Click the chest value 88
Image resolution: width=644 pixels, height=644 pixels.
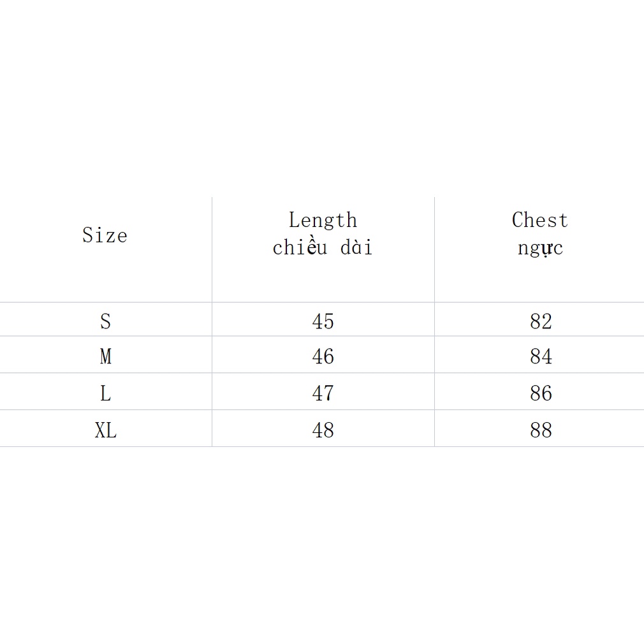(540, 430)
